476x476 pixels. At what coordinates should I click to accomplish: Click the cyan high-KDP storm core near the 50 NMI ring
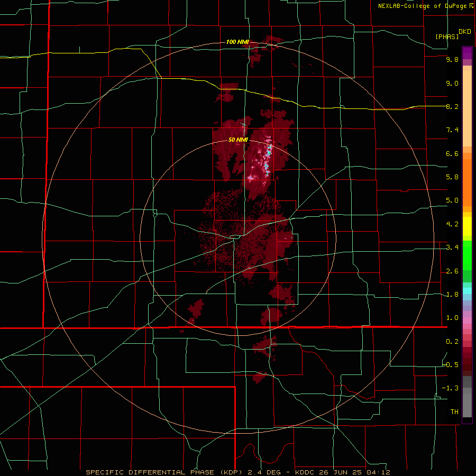tap(269, 150)
